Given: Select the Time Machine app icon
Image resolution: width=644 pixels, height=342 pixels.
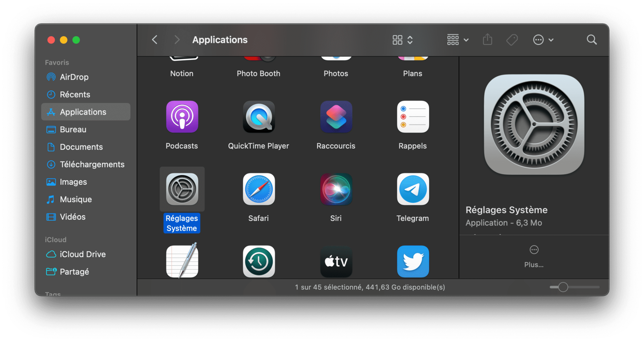Looking at the screenshot, I should point(259,262).
